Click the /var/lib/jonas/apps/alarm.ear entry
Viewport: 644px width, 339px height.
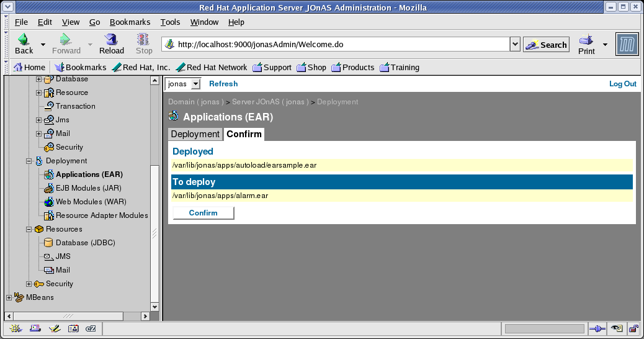220,196
